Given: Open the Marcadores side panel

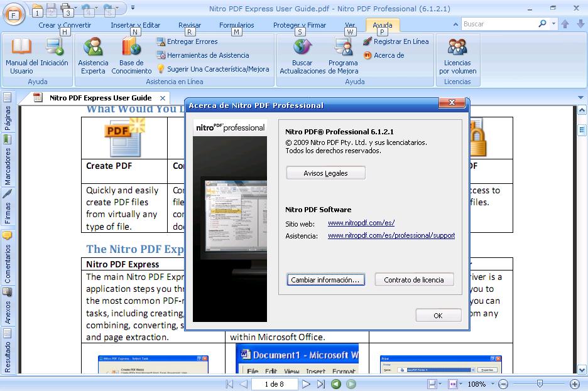Looking at the screenshot, I should [8, 160].
